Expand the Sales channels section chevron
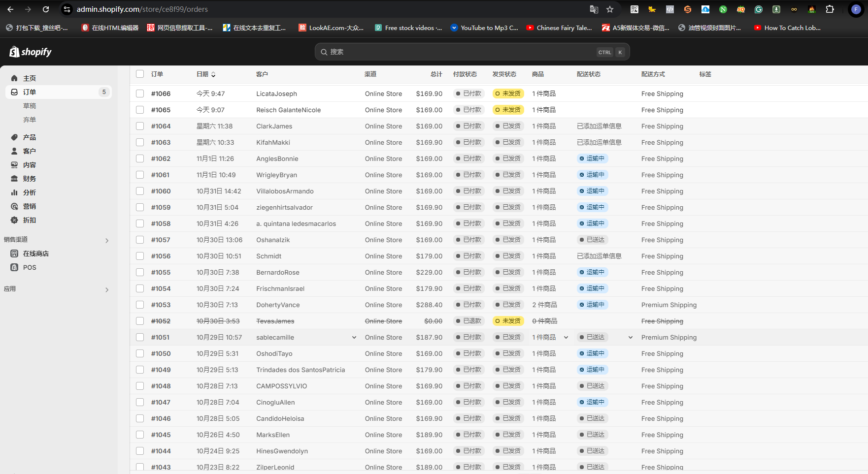 click(107, 241)
